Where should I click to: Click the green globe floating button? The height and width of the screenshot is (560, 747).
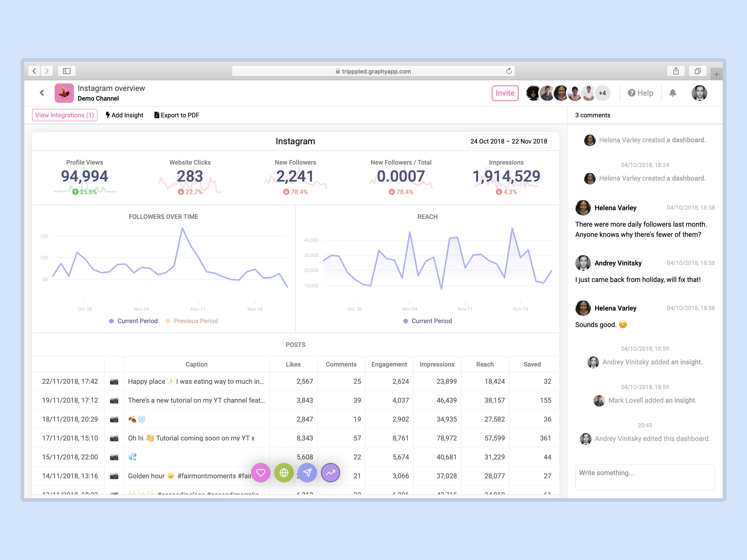pos(284,472)
